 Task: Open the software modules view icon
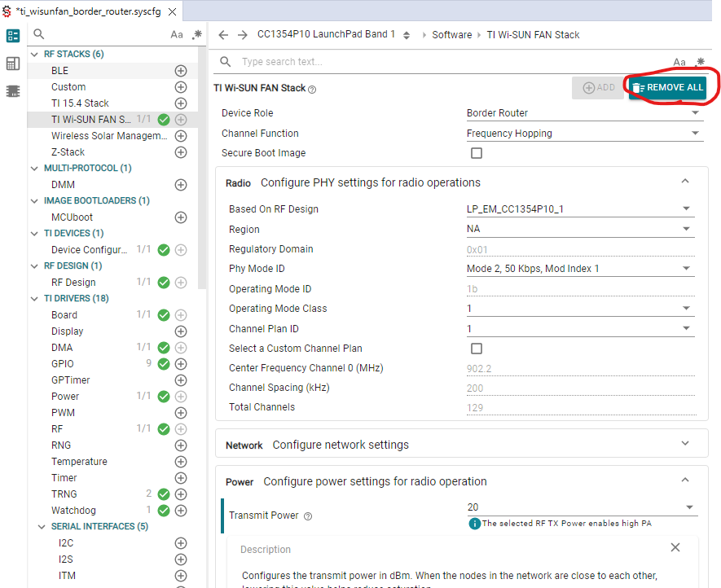[x=13, y=36]
